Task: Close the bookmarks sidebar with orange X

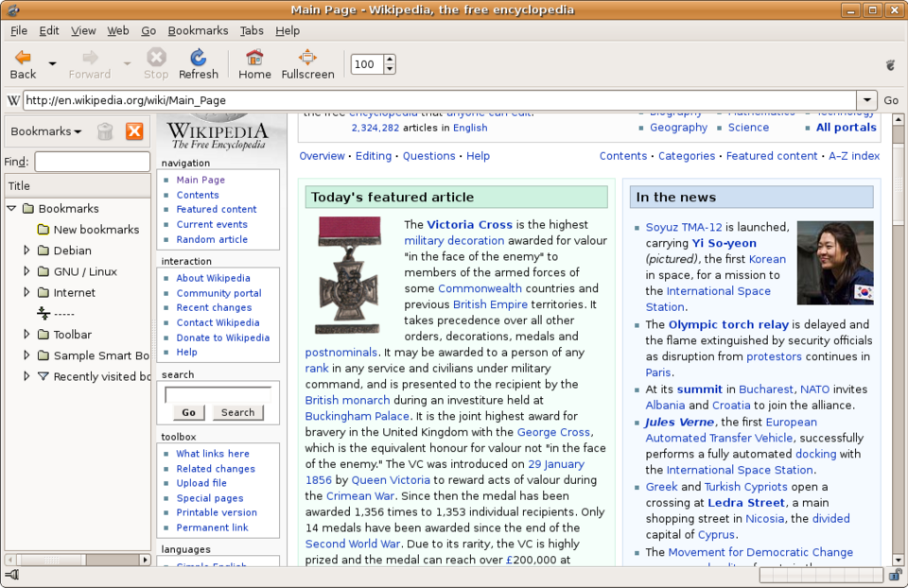Action: [134, 131]
